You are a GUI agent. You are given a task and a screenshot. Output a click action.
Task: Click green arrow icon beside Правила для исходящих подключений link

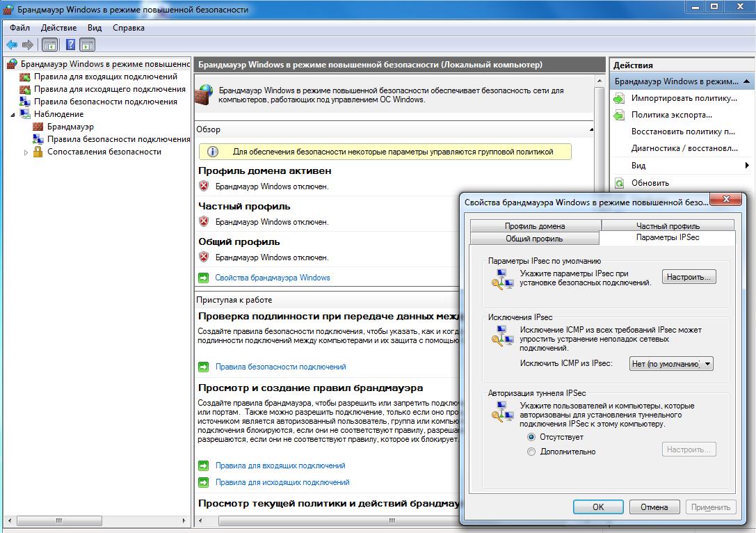coord(204,482)
